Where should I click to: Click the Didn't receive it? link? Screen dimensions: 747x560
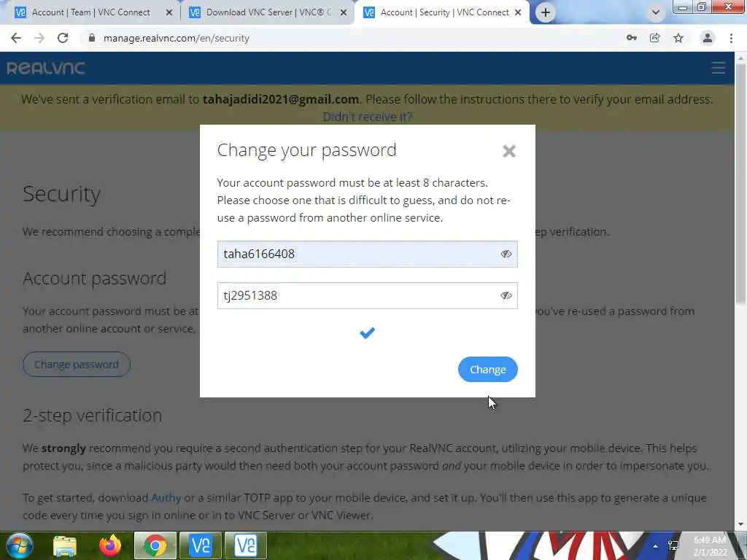coord(368,117)
